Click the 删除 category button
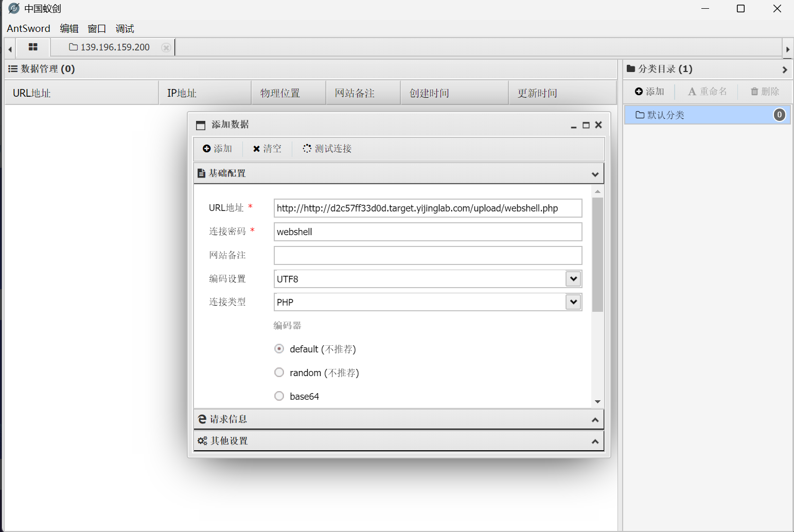 [x=765, y=92]
